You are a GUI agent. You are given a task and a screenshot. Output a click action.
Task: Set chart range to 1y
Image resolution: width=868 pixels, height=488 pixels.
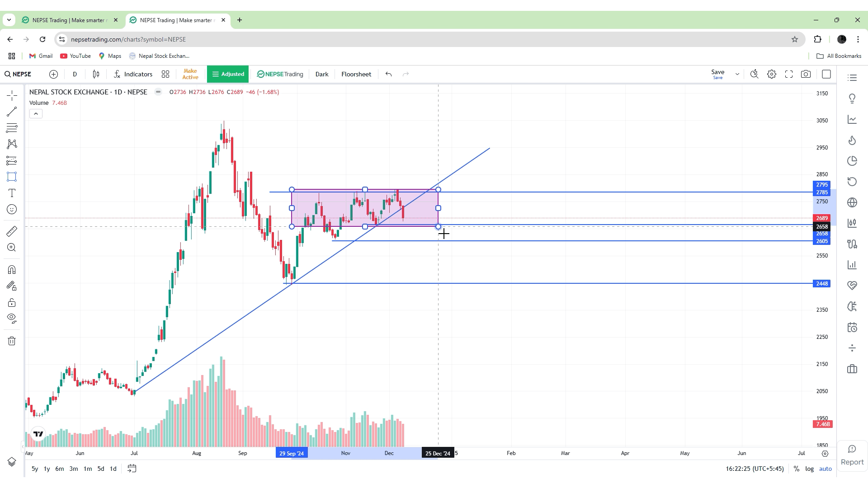pos(47,469)
